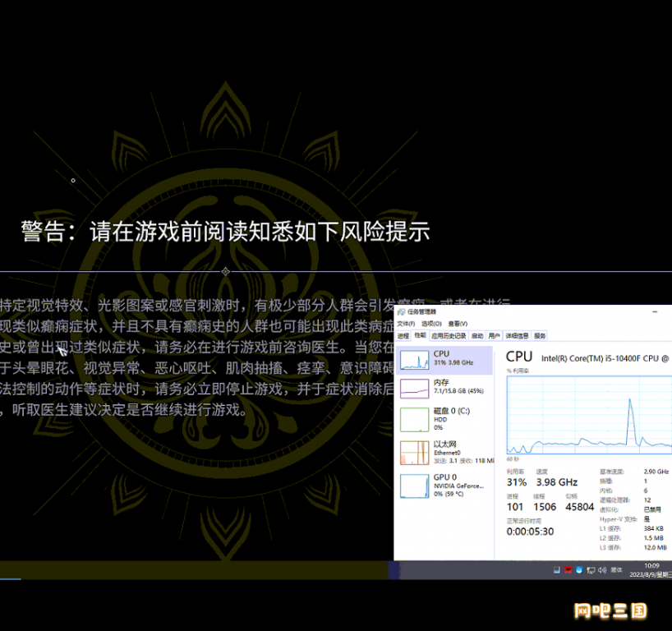
Task: Click the '384 KB' L1 cache value
Action: point(654,528)
